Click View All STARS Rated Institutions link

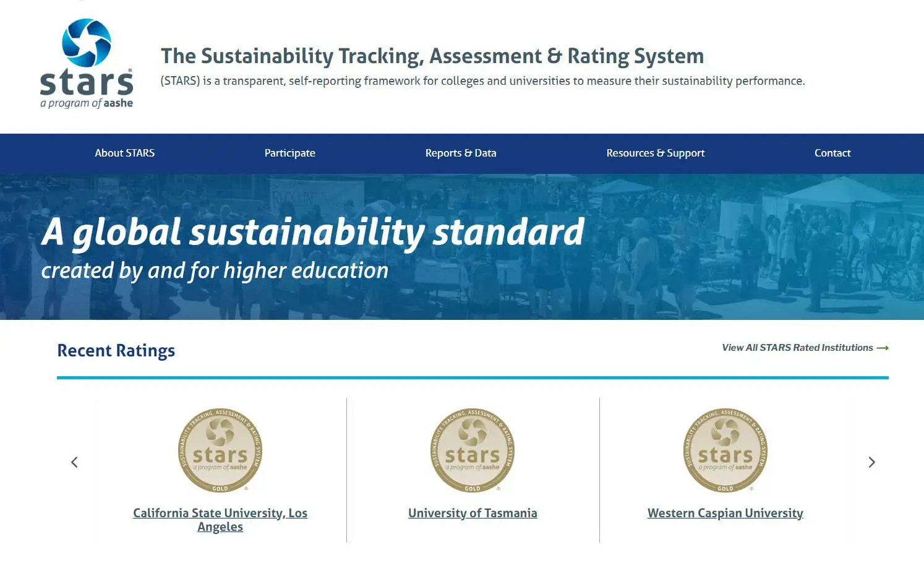point(805,348)
